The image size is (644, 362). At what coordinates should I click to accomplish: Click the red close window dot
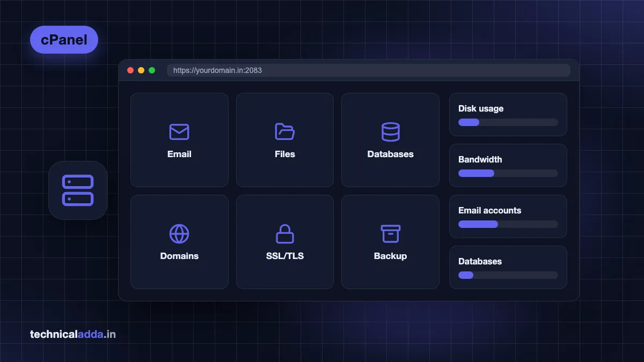click(x=130, y=70)
